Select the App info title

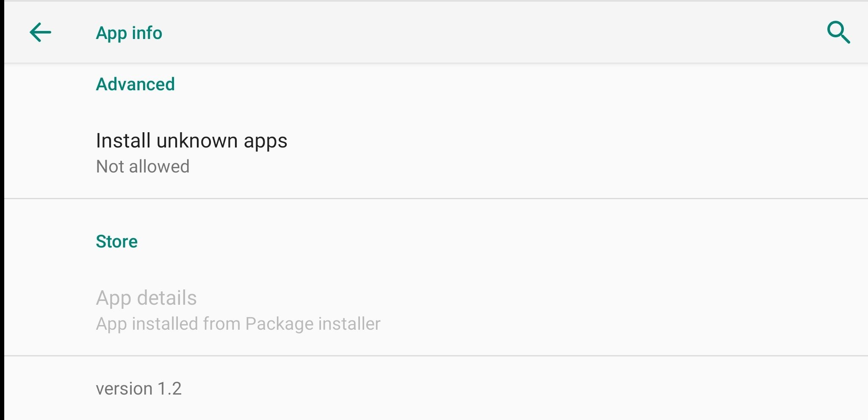coord(129,32)
